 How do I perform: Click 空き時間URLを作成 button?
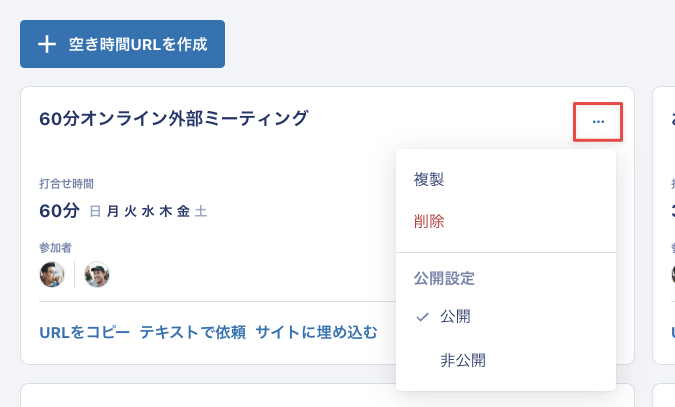coord(122,44)
